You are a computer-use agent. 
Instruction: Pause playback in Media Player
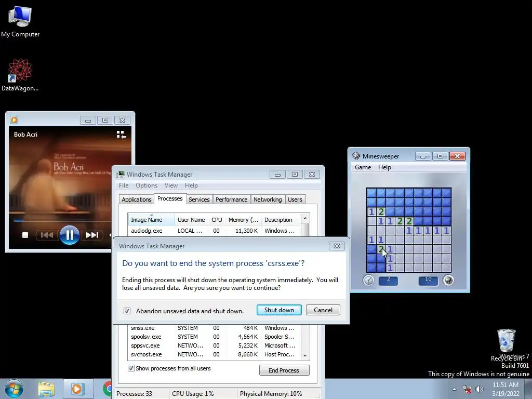point(70,235)
